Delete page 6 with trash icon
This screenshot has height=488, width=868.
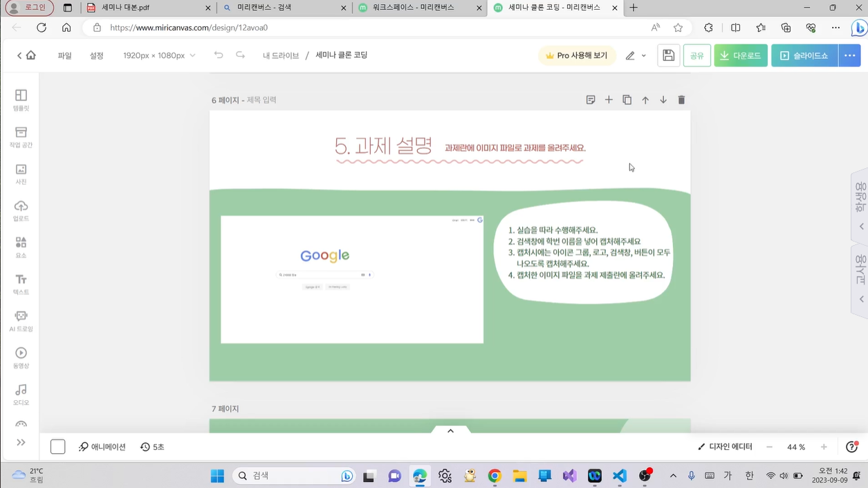(681, 100)
